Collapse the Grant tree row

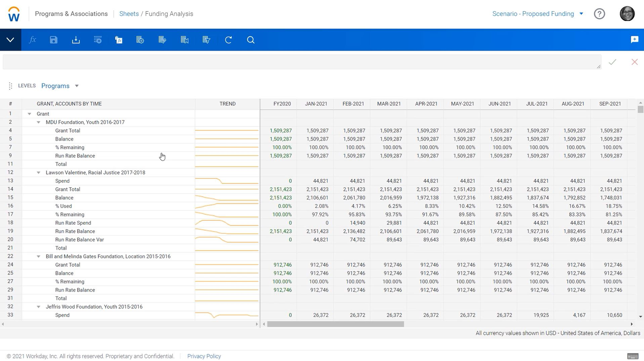29,114
